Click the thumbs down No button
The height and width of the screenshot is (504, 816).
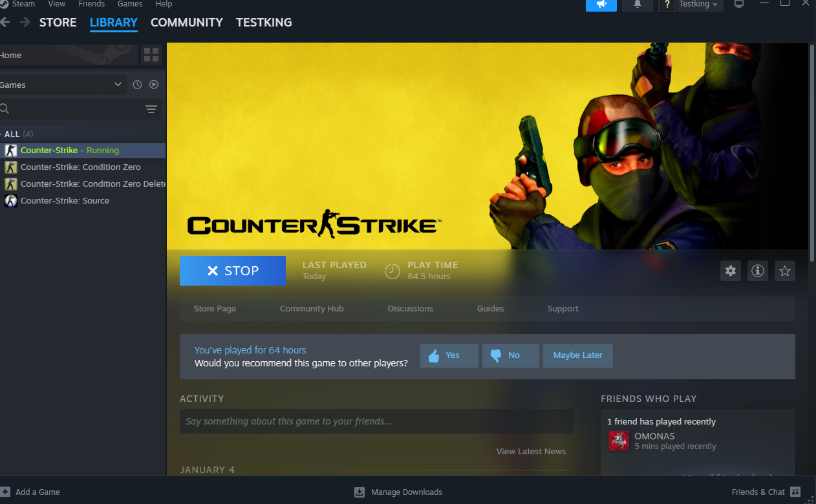click(x=510, y=355)
